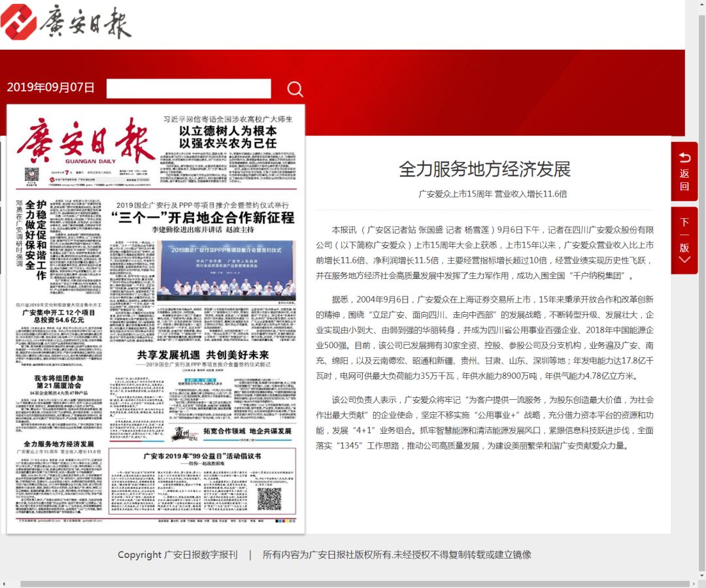
Task: Open article 我市将组团参加第21届厦洽会
Action: click(x=59, y=383)
